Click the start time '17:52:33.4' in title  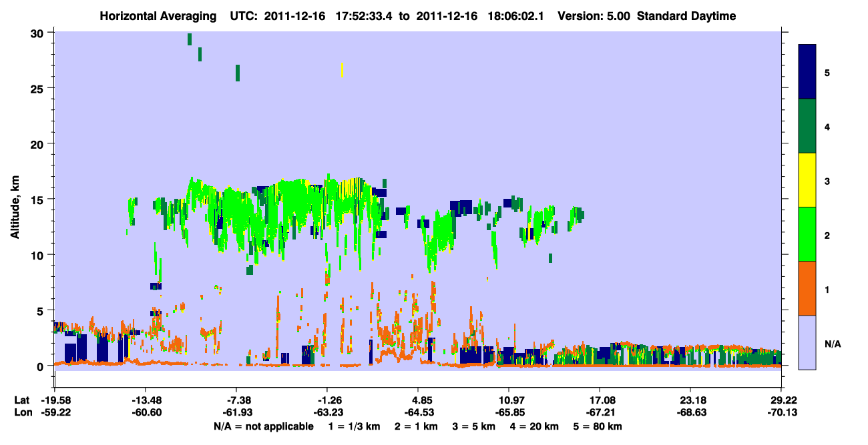point(365,16)
